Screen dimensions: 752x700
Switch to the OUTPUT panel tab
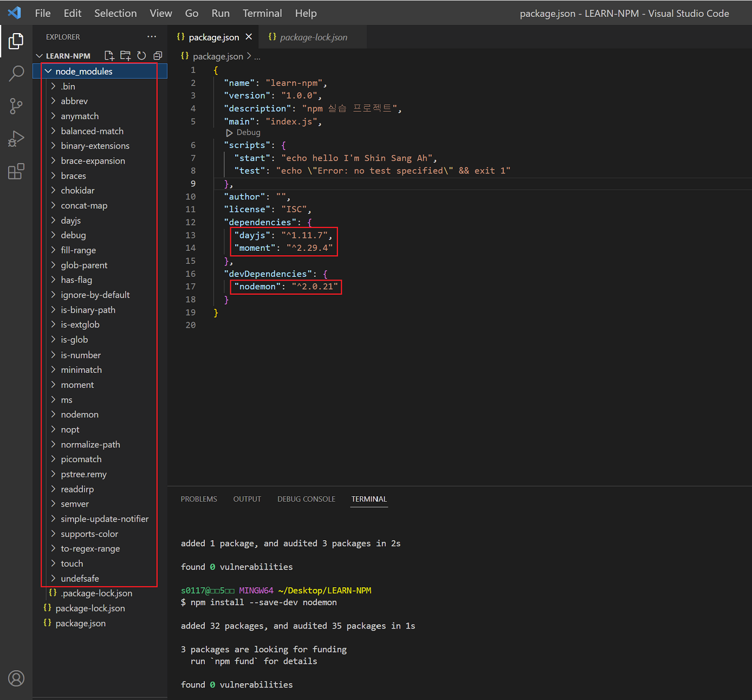[247, 499]
